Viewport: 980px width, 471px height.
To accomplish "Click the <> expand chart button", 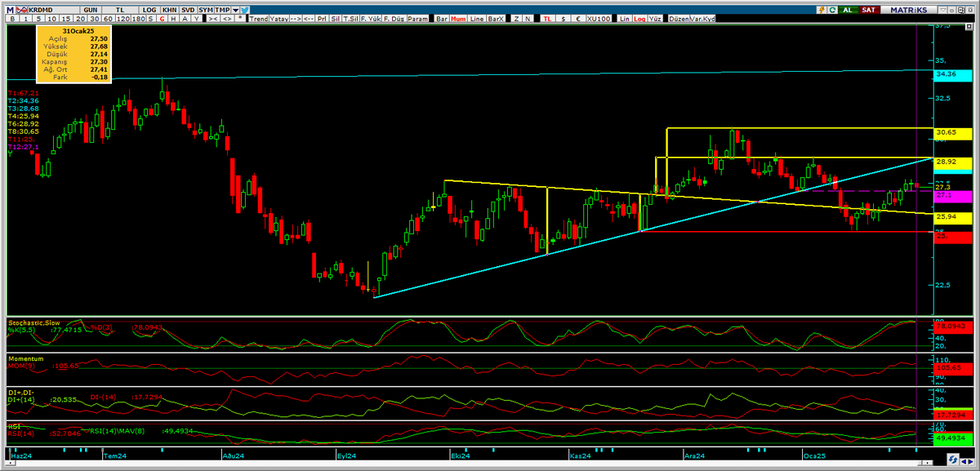I will click(x=227, y=18).
